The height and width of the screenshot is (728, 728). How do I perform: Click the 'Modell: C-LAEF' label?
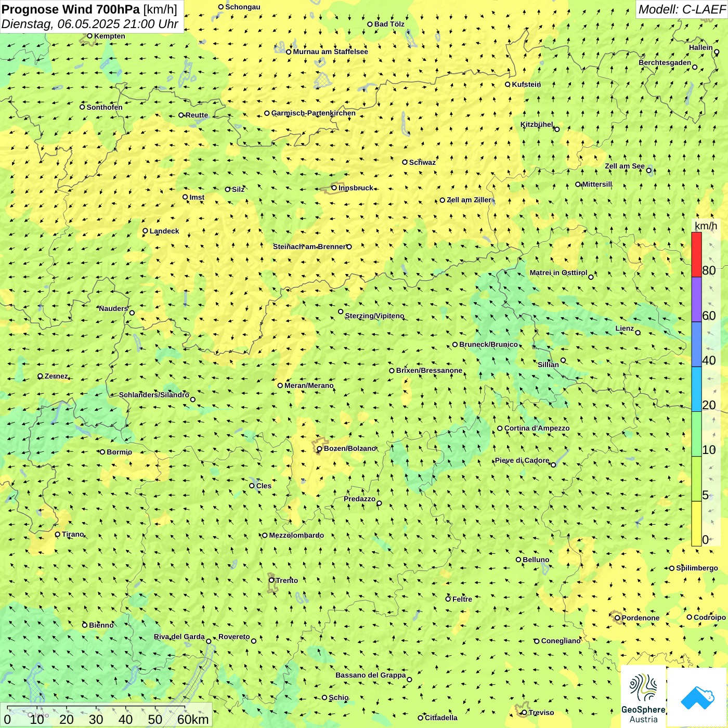[682, 9]
